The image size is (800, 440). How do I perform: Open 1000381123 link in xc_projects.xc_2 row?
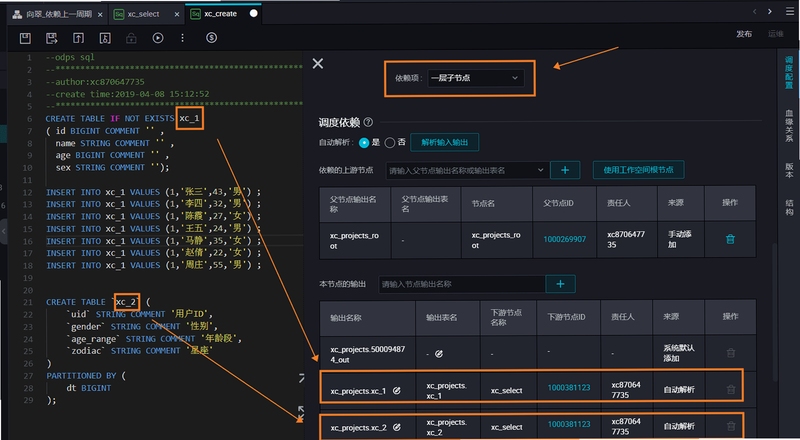click(x=568, y=424)
